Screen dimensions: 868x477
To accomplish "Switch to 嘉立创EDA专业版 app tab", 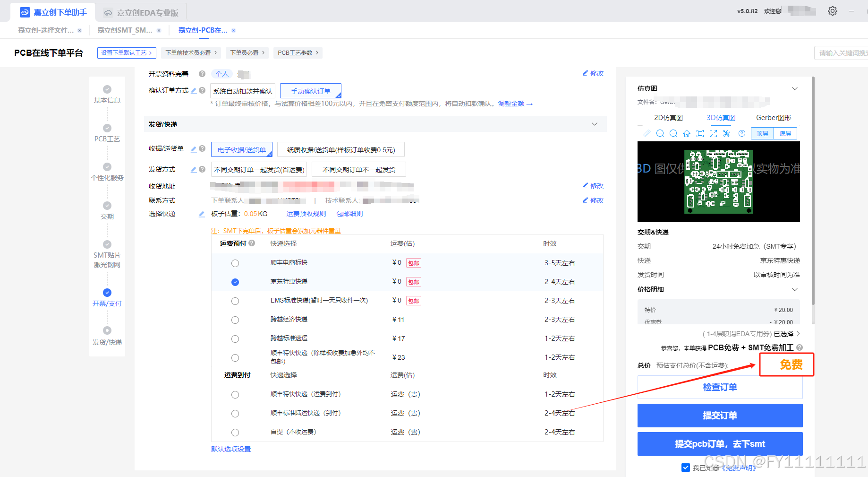I will pyautogui.click(x=141, y=13).
